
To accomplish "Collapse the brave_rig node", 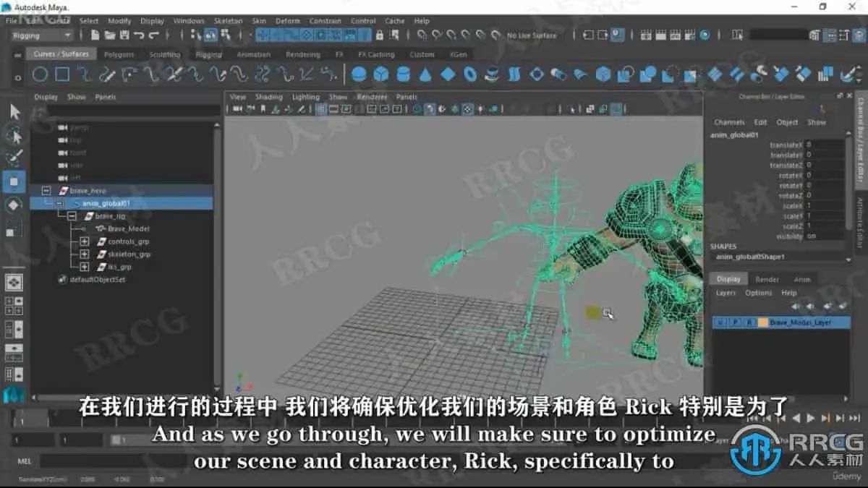I will pos(72,216).
